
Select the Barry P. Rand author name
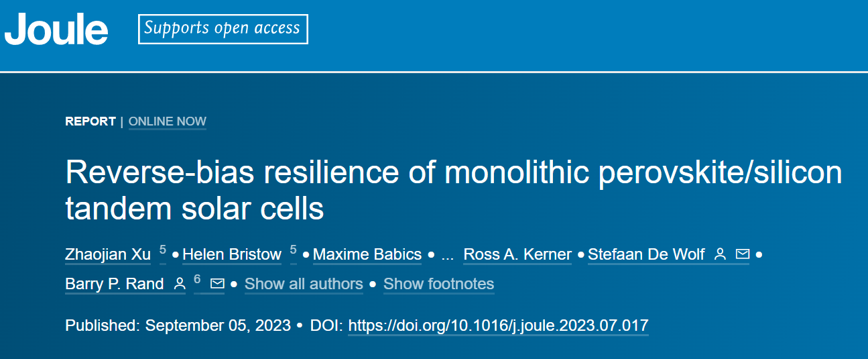pos(115,284)
